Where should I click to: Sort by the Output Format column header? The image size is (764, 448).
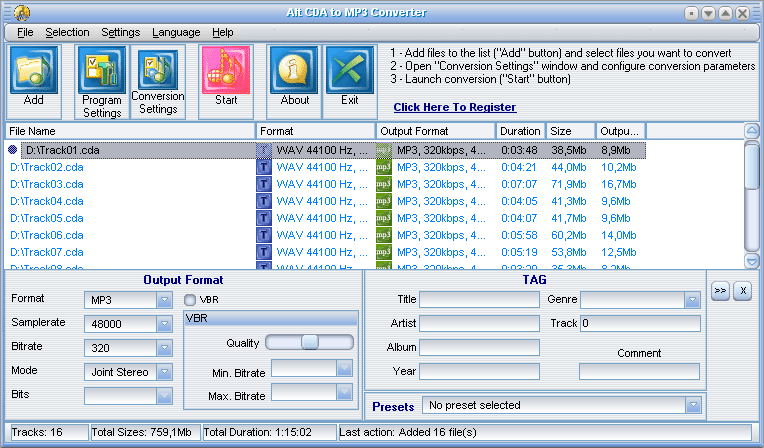(436, 131)
